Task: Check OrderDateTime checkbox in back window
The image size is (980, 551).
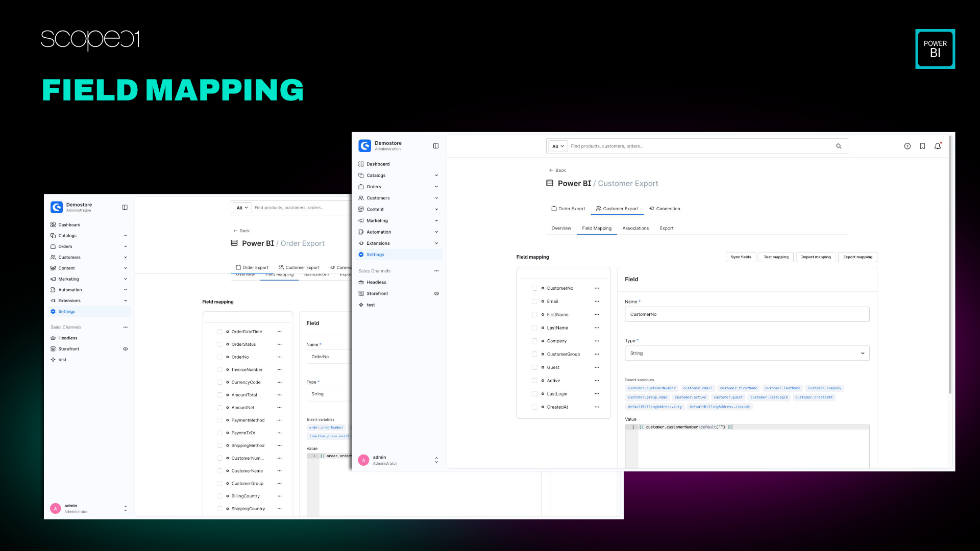Action: [x=219, y=332]
